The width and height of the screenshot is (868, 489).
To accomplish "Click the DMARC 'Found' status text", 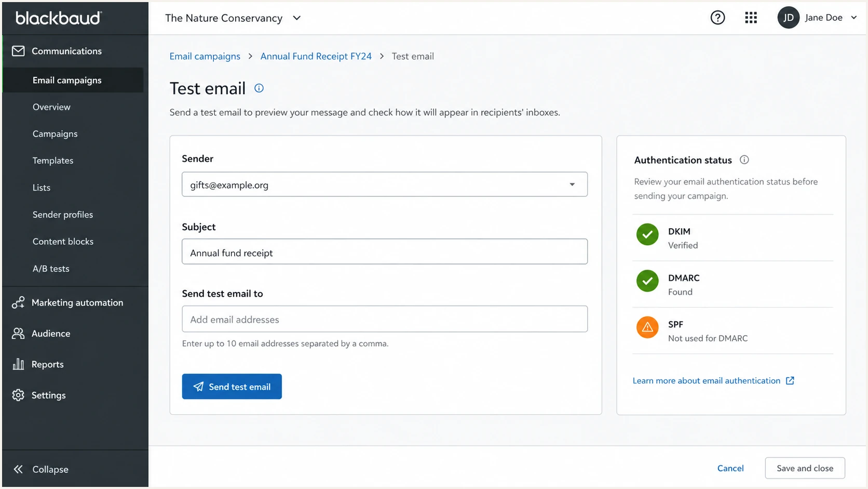I will point(680,292).
